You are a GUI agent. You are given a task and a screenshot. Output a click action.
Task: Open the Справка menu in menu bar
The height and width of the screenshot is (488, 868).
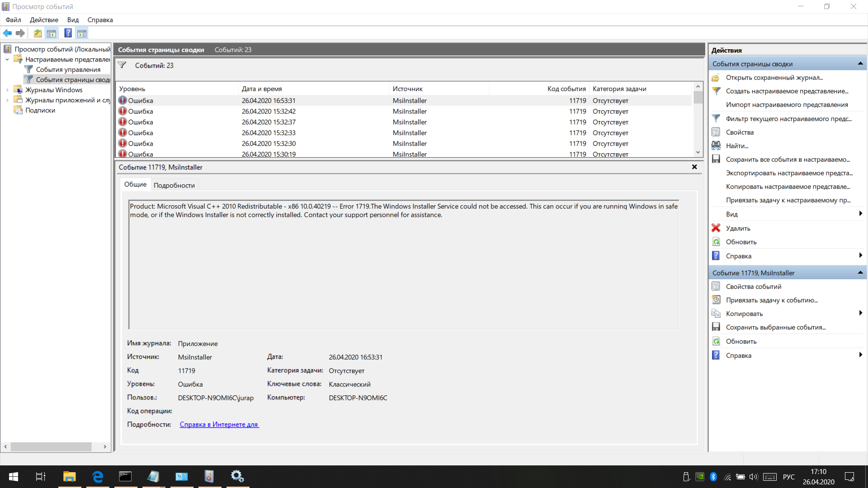pyautogui.click(x=100, y=20)
